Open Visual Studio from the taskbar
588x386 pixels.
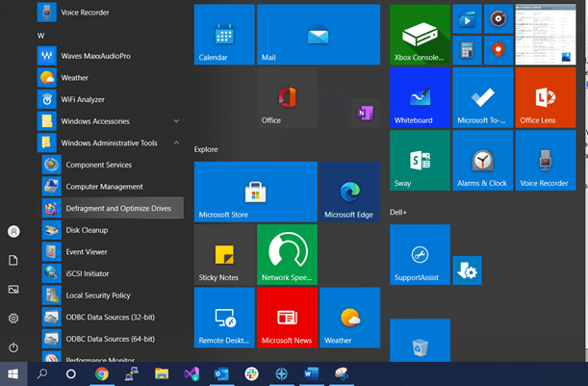pos(192,374)
